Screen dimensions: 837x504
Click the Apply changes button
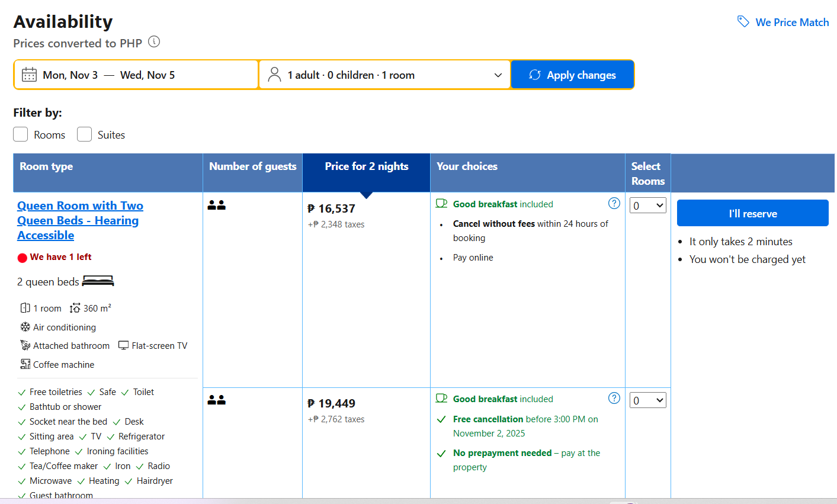572,75
